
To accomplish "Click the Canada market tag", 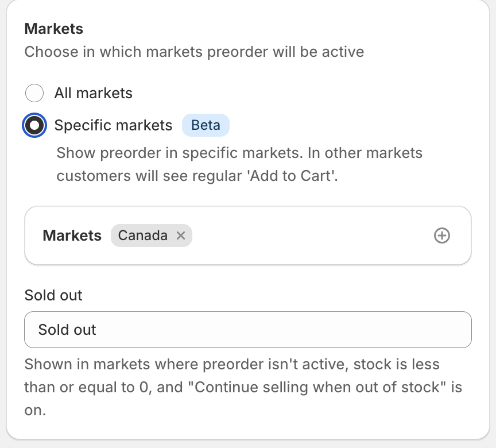I will pos(151,235).
